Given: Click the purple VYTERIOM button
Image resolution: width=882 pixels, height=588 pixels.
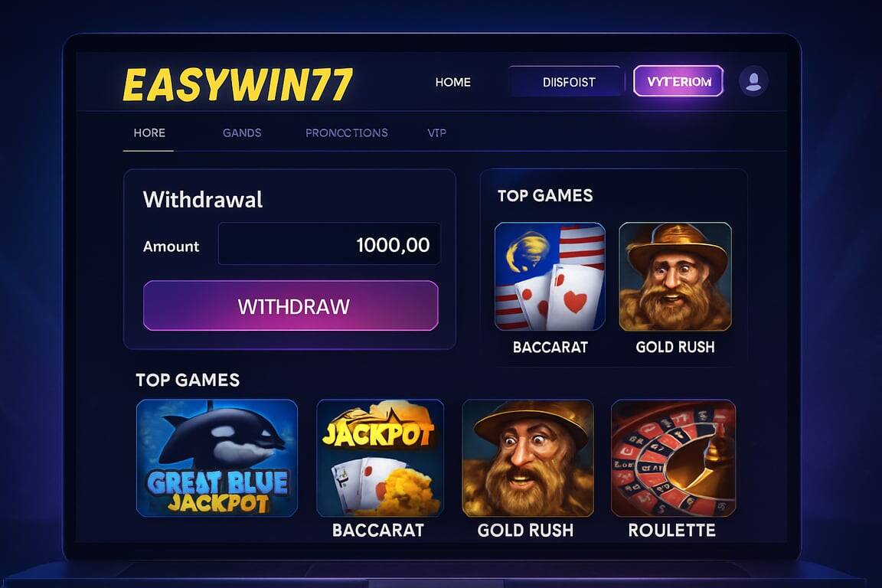Looking at the screenshot, I should coord(678,81).
